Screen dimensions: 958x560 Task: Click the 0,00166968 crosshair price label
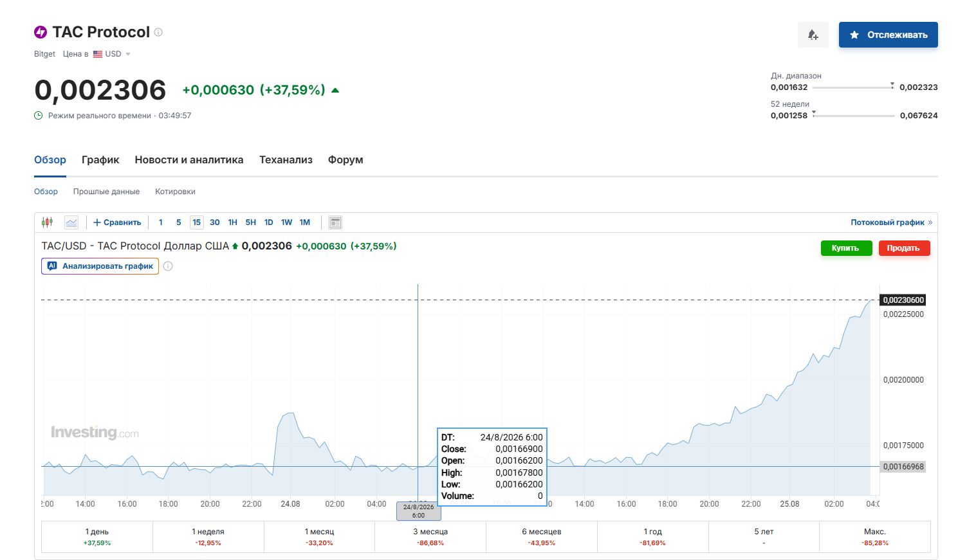point(903,467)
